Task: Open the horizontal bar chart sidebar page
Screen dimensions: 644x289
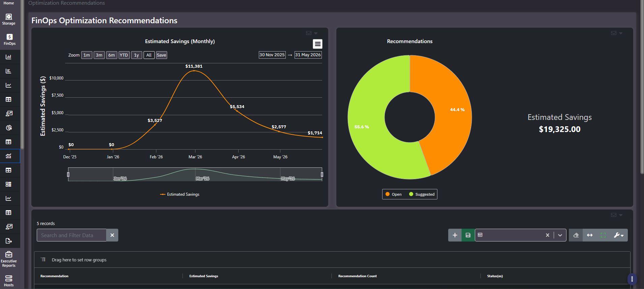Action: point(9,71)
